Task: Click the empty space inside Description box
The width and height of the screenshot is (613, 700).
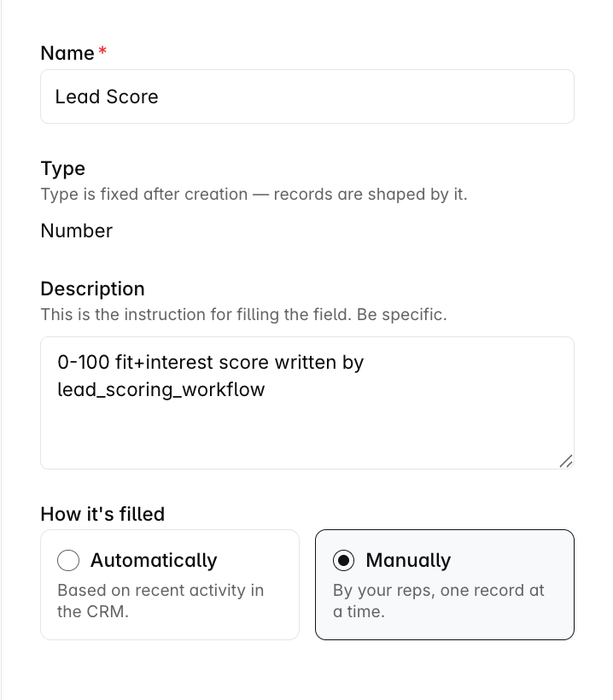Action: click(307, 433)
